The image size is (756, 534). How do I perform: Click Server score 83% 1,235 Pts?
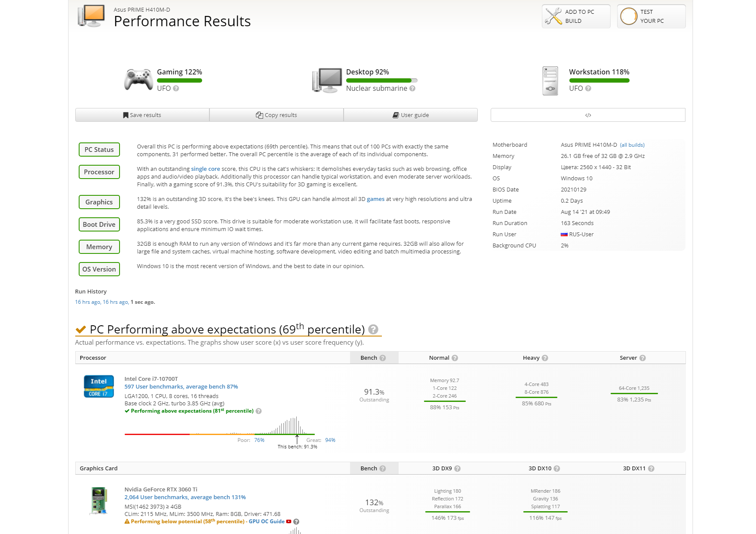click(x=634, y=400)
